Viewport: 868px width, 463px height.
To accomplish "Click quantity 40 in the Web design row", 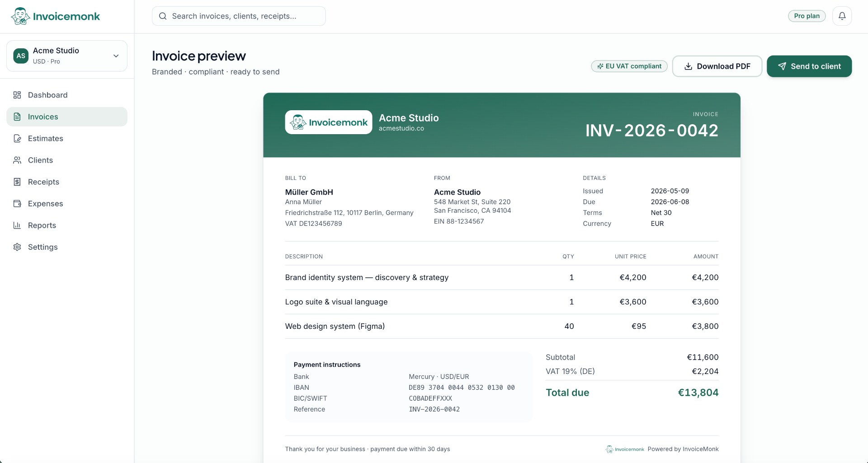I will [x=569, y=326].
